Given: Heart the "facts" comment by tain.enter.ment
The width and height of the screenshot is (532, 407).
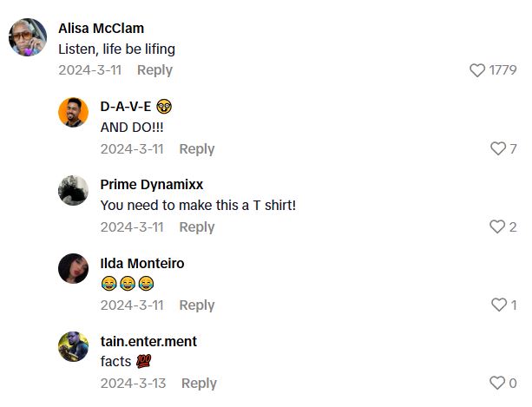Looking at the screenshot, I should (x=497, y=383).
